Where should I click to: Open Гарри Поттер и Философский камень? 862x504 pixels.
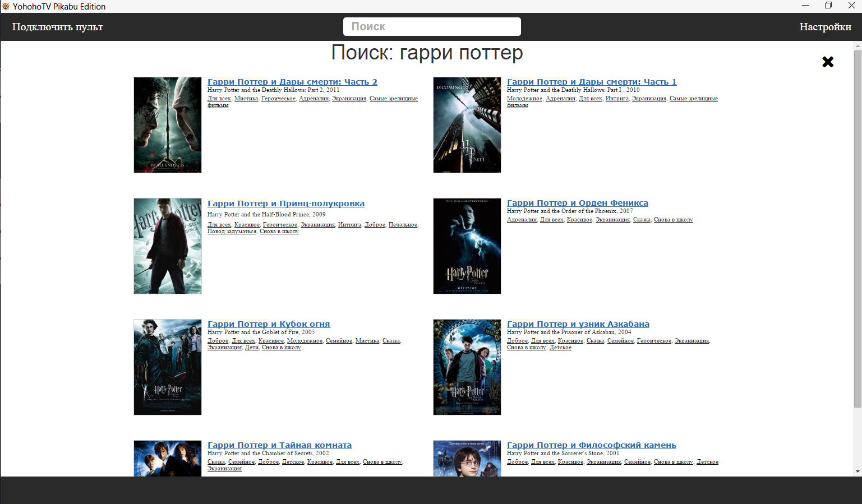coord(592,445)
